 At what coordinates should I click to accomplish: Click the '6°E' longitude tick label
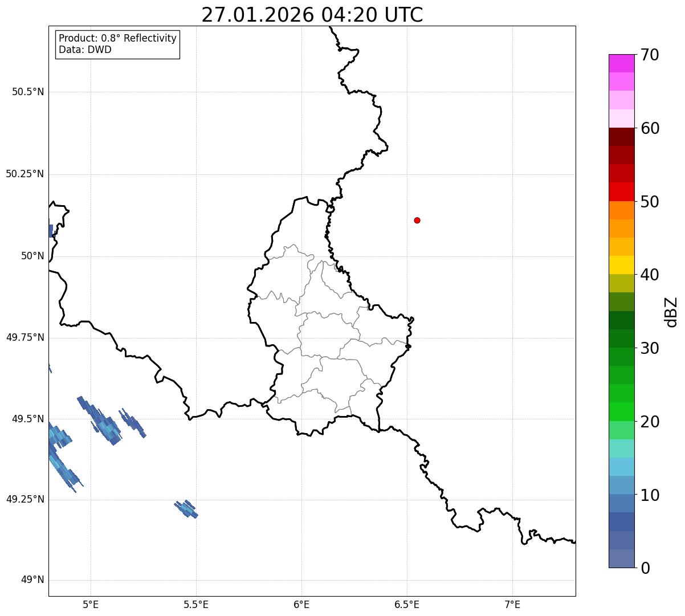point(301,604)
